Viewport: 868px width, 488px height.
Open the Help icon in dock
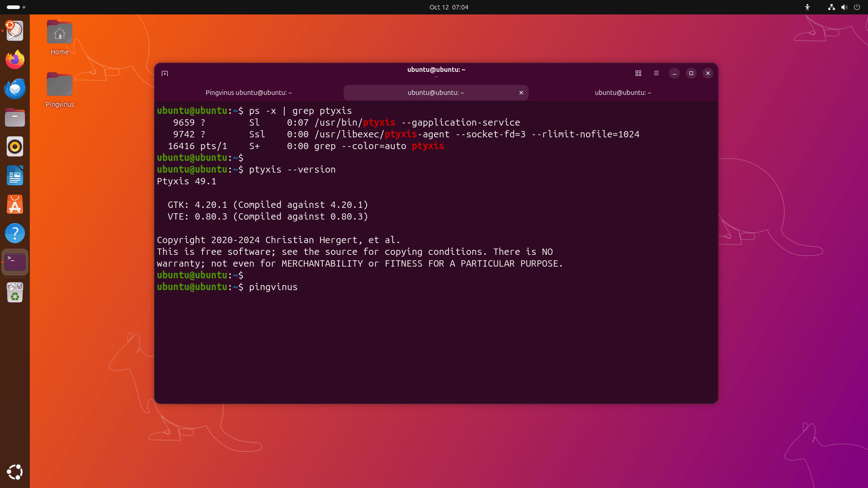coord(15,234)
